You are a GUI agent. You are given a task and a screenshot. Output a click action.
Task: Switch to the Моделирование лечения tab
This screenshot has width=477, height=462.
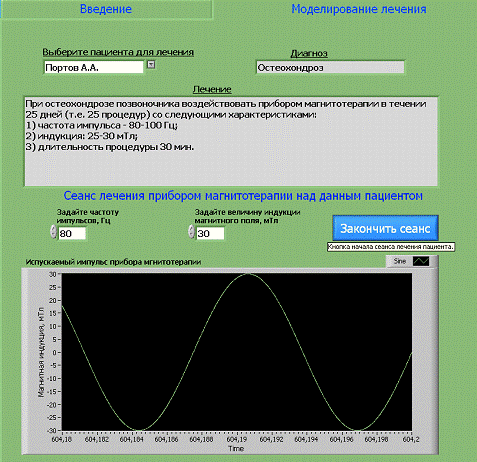click(359, 9)
